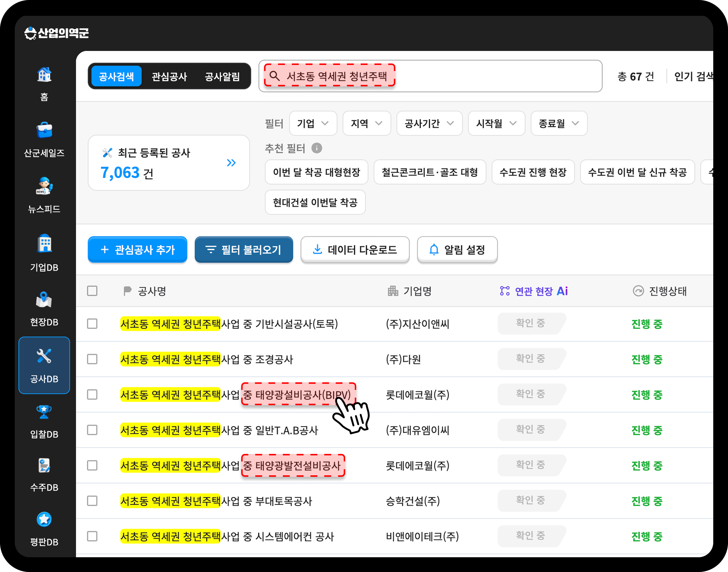Open the 입찰DB trophy icon
728x572 pixels.
point(44,412)
